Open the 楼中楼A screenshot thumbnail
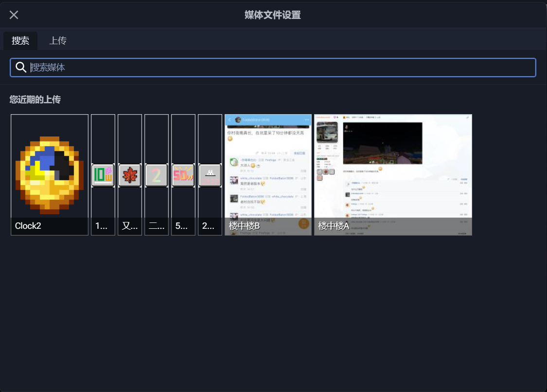Image resolution: width=547 pixels, height=392 pixels. [x=393, y=174]
